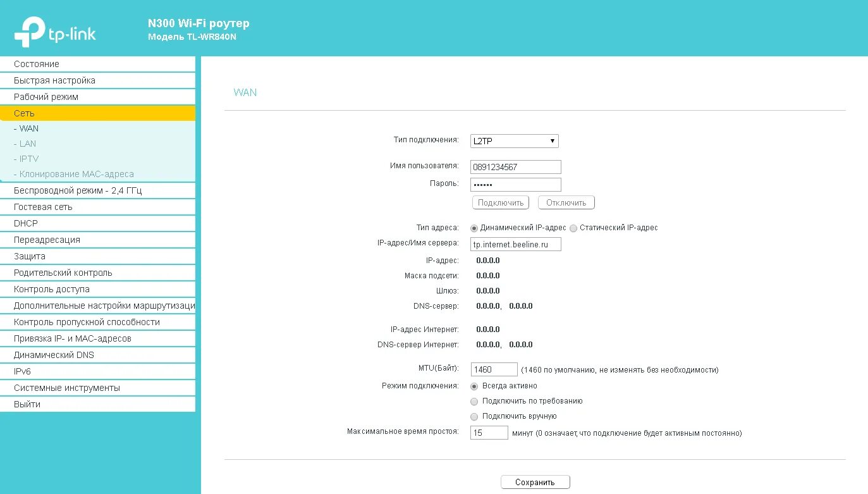Open Рабочий режим menu item
This screenshot has height=494, width=868.
(x=97, y=97)
